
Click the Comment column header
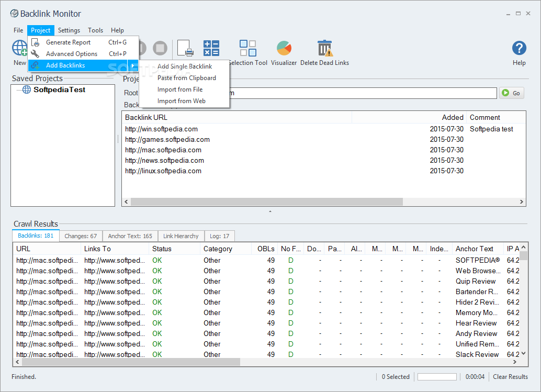(x=496, y=117)
